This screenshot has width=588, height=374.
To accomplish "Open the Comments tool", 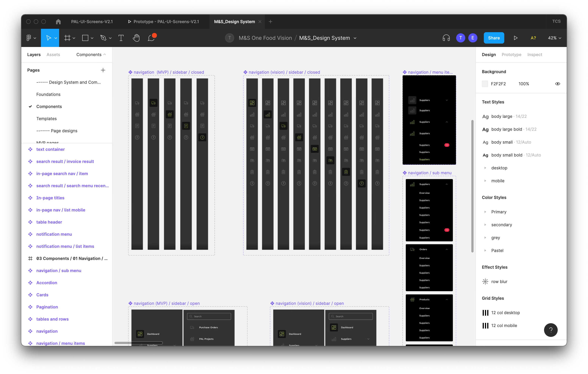I will [151, 38].
